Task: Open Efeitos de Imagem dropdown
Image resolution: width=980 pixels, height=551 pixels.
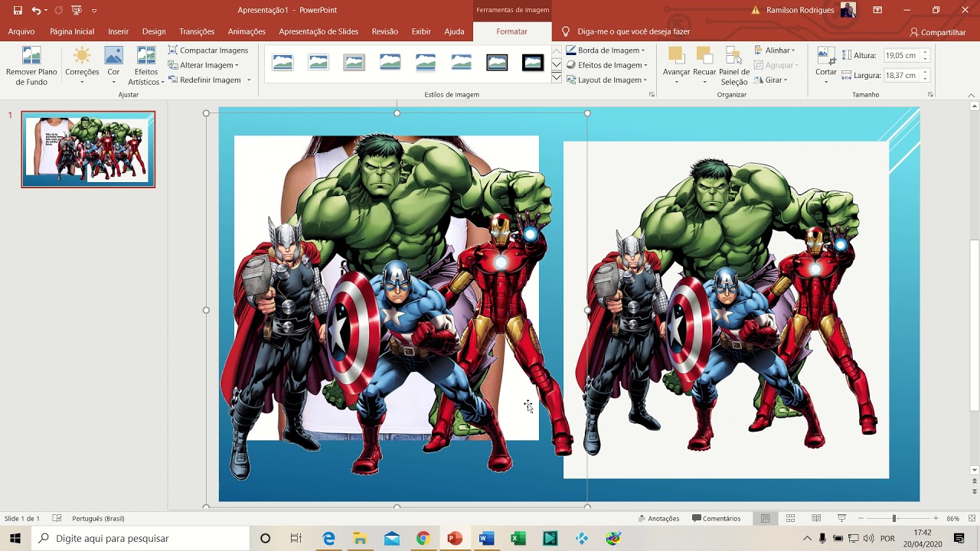Action: pyautogui.click(x=606, y=65)
